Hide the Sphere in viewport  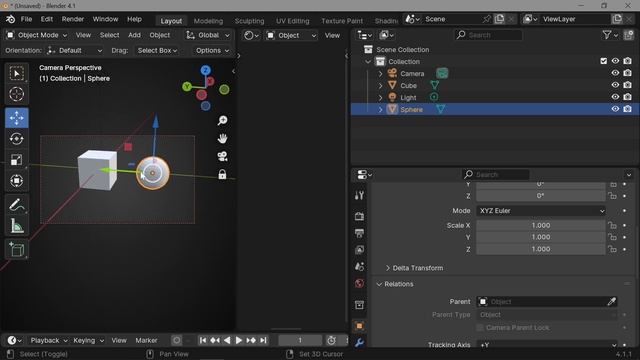pyautogui.click(x=615, y=109)
